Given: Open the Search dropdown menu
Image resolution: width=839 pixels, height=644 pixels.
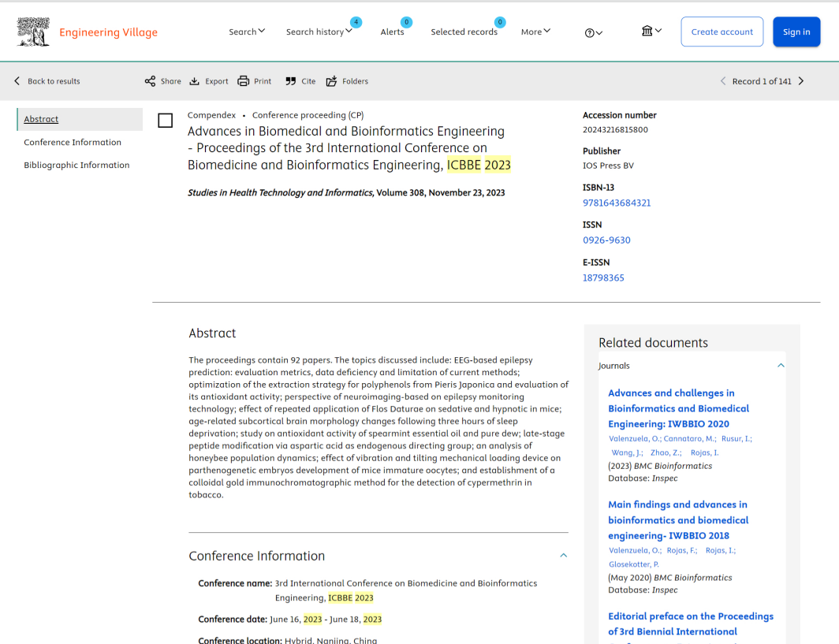Looking at the screenshot, I should tap(247, 32).
